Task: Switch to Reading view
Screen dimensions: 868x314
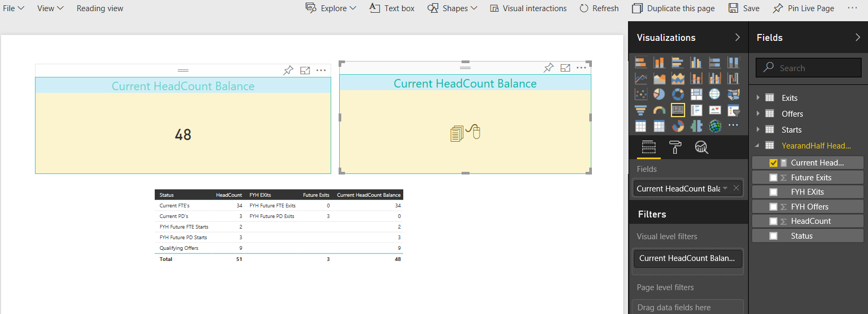Action: (x=100, y=8)
